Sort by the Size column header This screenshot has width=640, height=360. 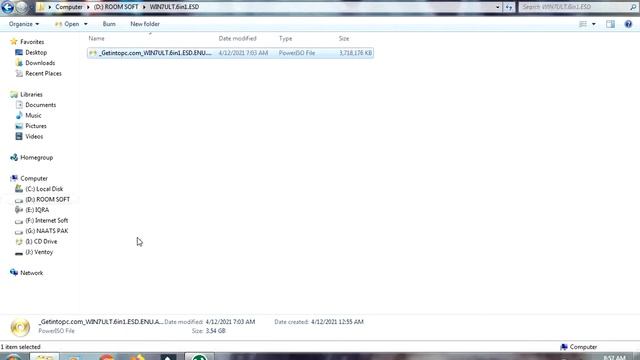point(344,38)
